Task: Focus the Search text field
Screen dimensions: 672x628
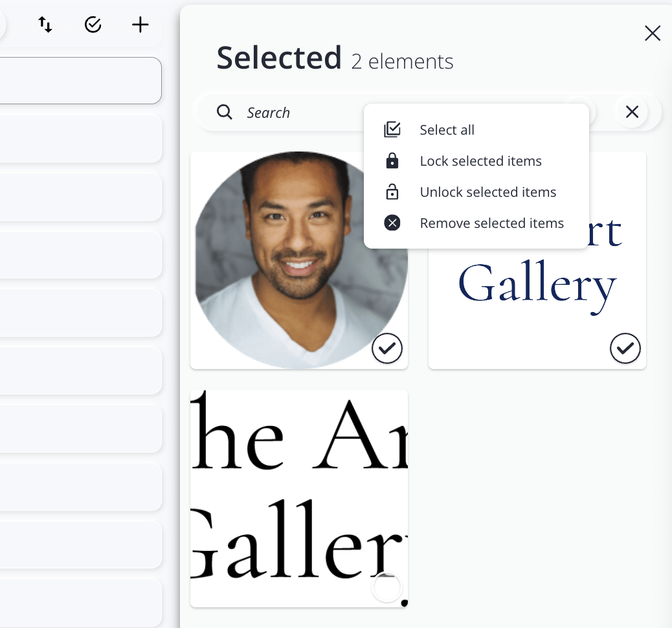Action: [x=298, y=113]
